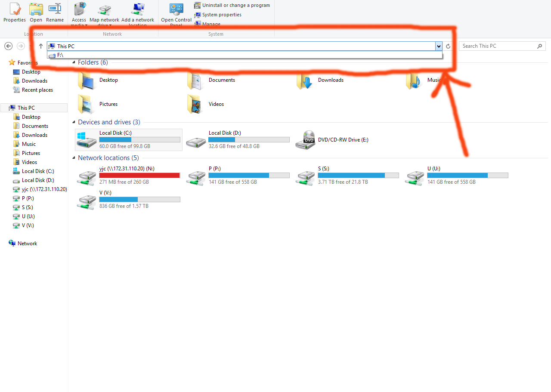
Task: Select the U (U:) network drive tile
Action: pyautogui.click(x=457, y=176)
